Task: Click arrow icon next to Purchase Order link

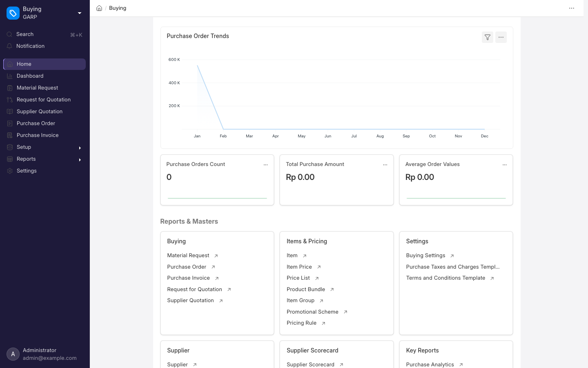Action: (x=213, y=267)
